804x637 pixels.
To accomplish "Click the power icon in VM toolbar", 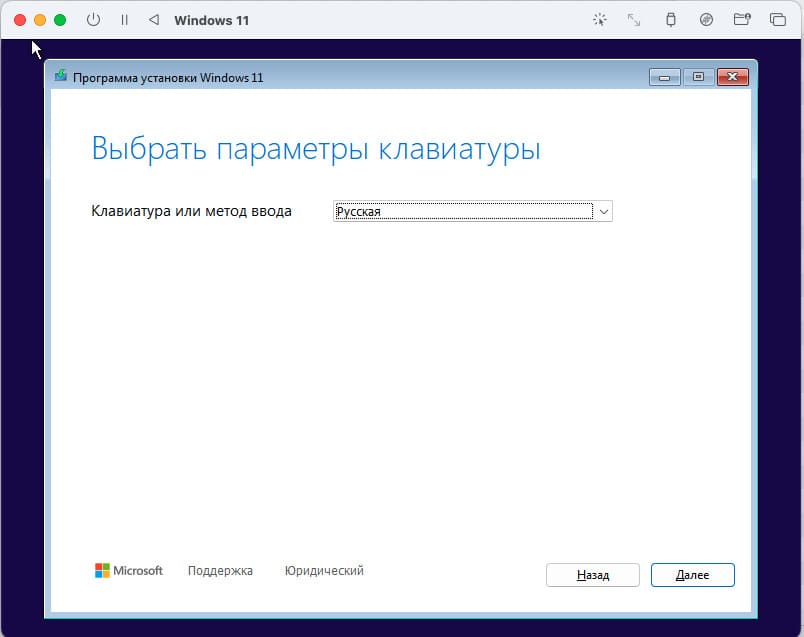I will coord(93,20).
